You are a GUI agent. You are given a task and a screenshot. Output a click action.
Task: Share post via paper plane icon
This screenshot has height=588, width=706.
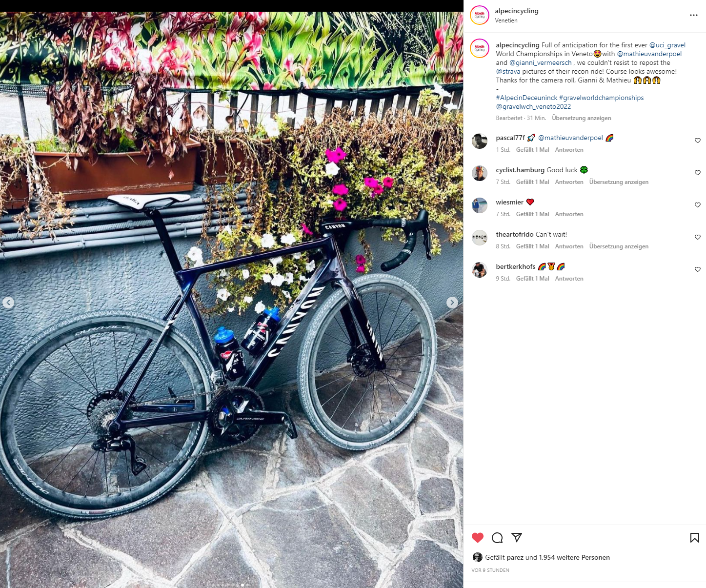[x=517, y=538]
